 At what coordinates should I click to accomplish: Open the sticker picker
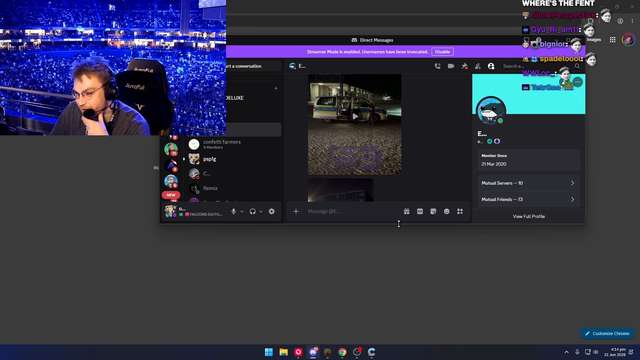pyautogui.click(x=433, y=211)
